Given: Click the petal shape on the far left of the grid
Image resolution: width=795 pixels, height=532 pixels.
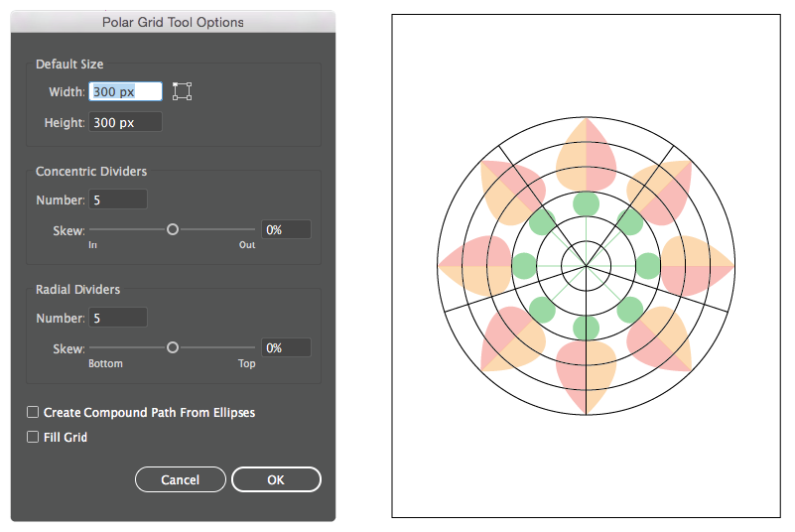Looking at the screenshot, I should point(474,266).
